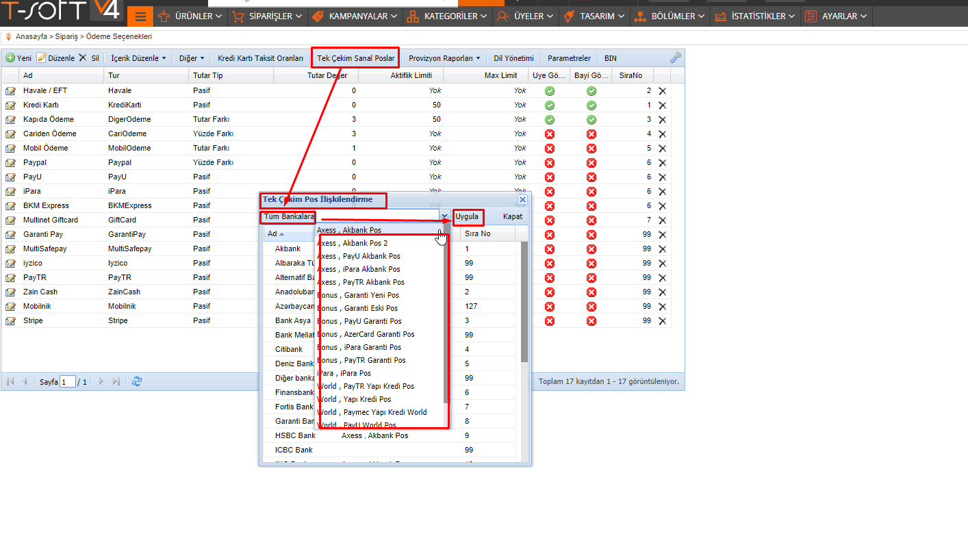
Task: Open Dil Yönetimi
Action: click(513, 58)
